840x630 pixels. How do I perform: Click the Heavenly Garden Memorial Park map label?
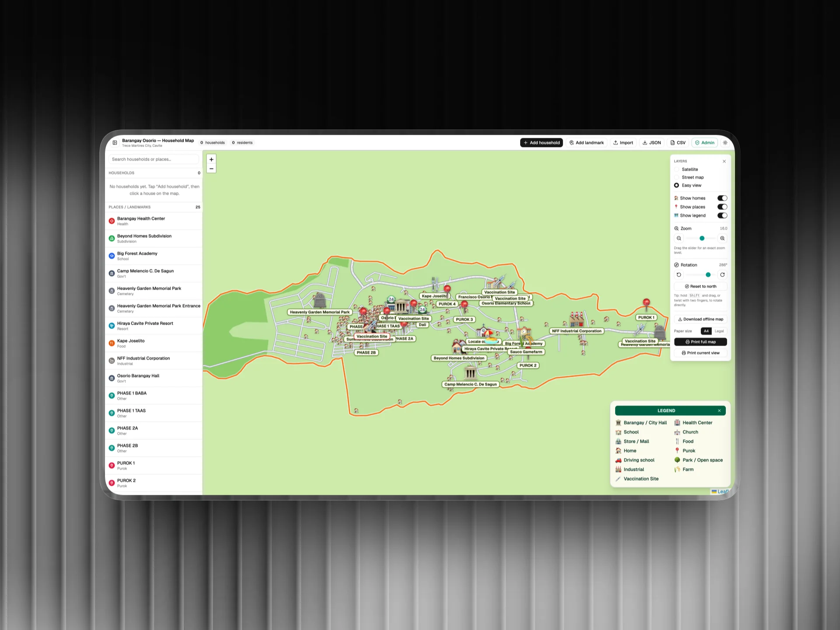click(320, 312)
